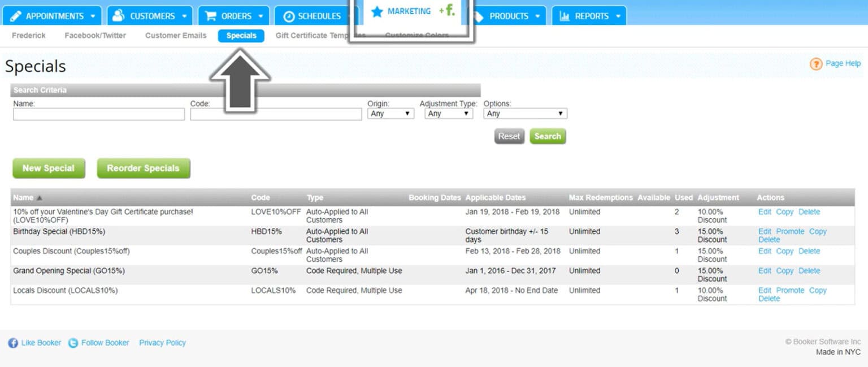
Task: Expand the Options dropdown
Action: tap(524, 113)
